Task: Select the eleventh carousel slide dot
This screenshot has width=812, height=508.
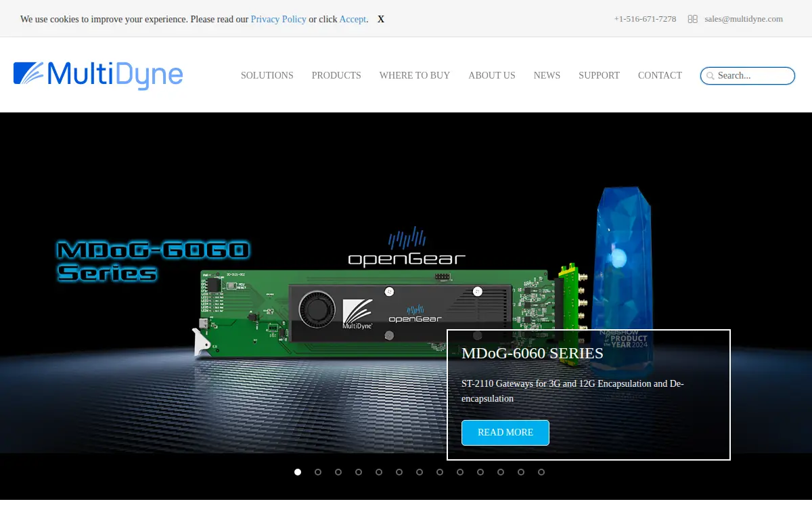Action: (501, 472)
